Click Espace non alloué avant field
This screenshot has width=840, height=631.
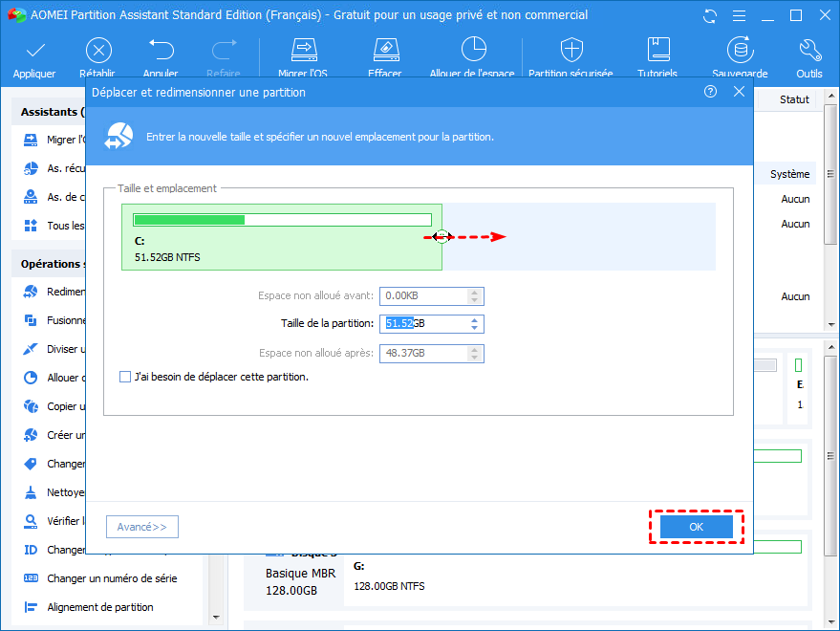coord(431,296)
